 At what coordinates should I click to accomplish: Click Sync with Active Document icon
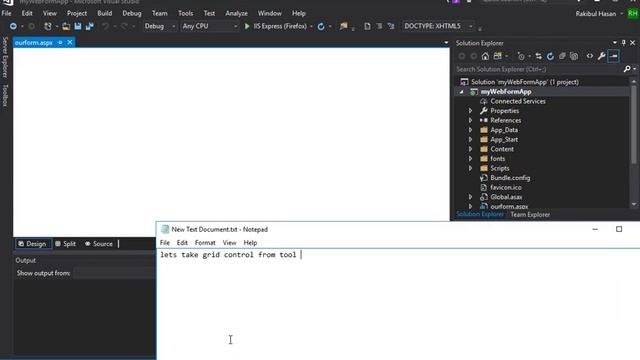click(538, 56)
